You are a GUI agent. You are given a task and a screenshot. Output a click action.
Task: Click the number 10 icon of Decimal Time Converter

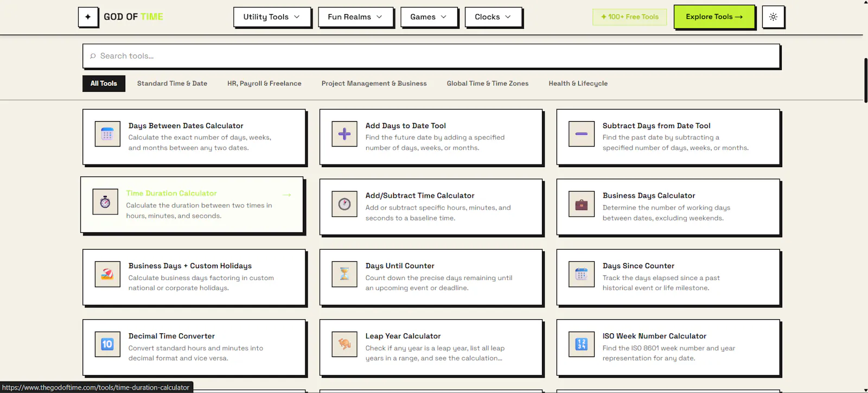(107, 344)
